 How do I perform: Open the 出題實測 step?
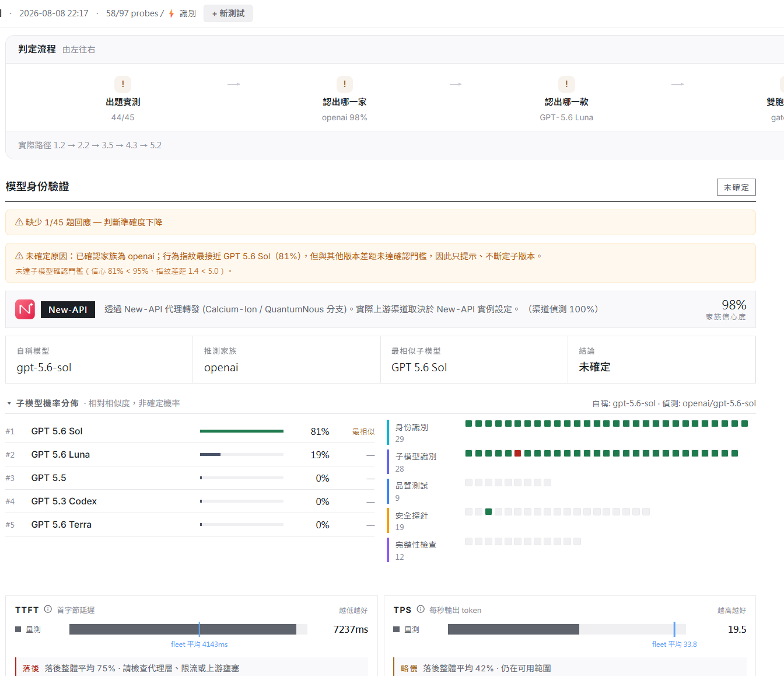[x=123, y=102]
